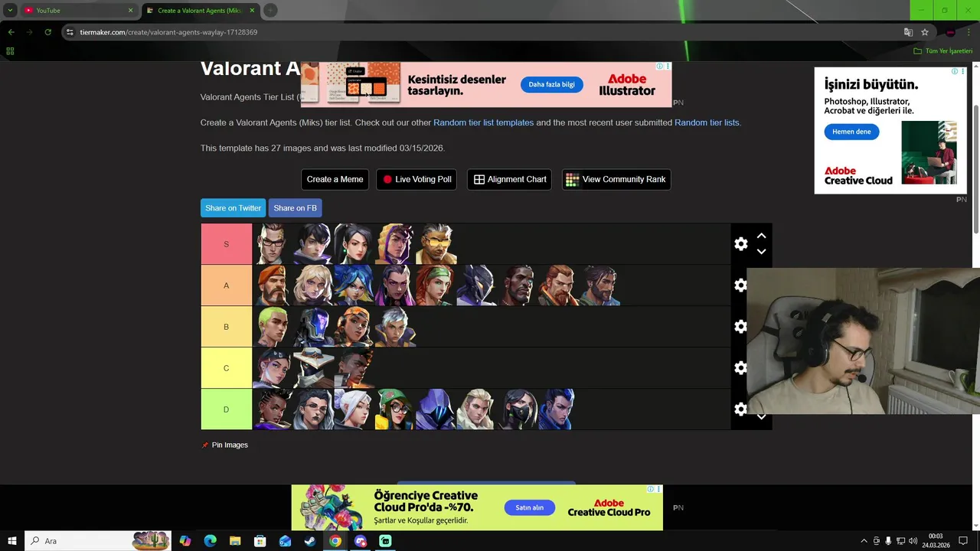The width and height of the screenshot is (980, 551).
Task: Click the orange A tier label cell
Action: pos(226,285)
